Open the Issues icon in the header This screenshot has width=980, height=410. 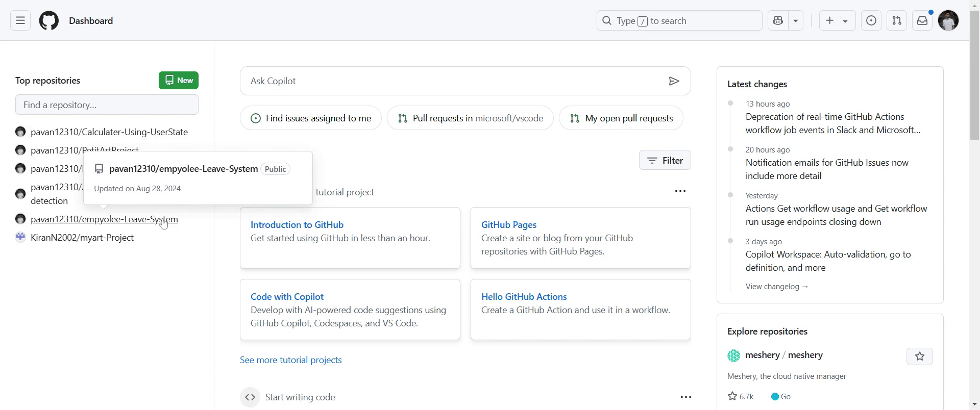click(x=871, y=21)
